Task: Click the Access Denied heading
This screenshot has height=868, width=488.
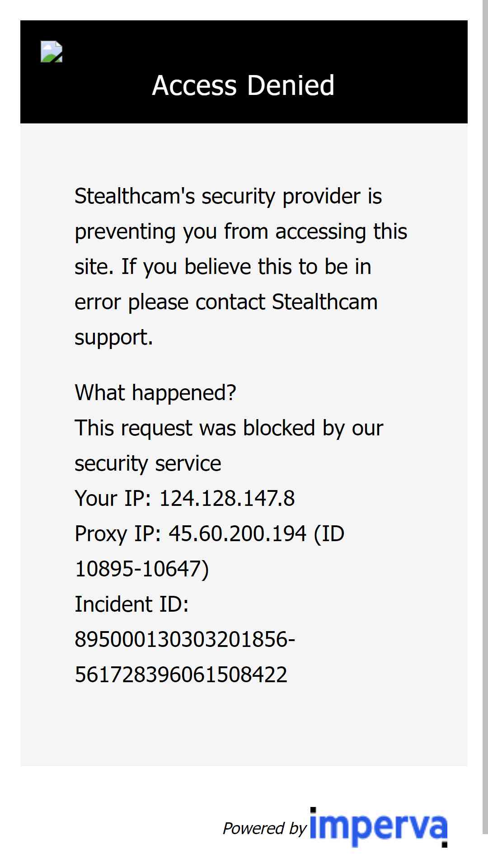Action: [244, 85]
